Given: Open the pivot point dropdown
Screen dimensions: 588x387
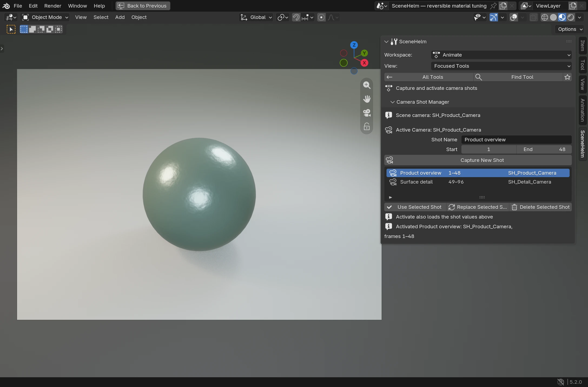Looking at the screenshot, I should (283, 17).
